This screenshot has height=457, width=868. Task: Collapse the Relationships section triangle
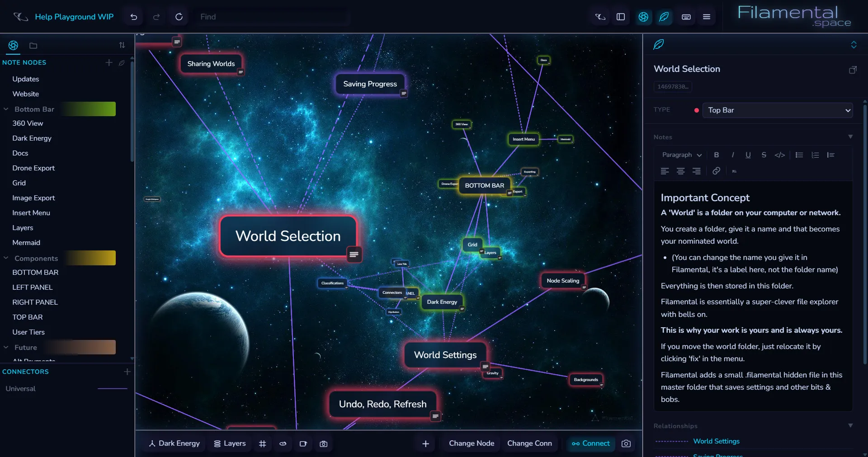pos(850,425)
